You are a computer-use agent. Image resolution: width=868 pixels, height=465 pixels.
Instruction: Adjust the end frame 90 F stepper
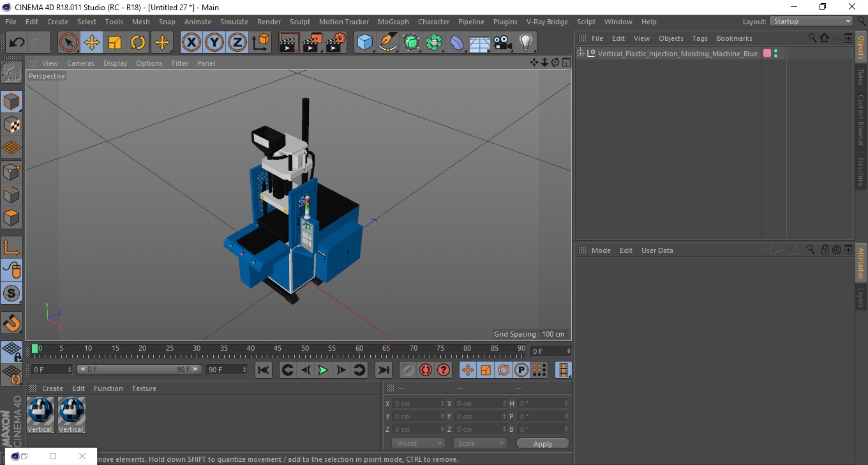(x=244, y=369)
